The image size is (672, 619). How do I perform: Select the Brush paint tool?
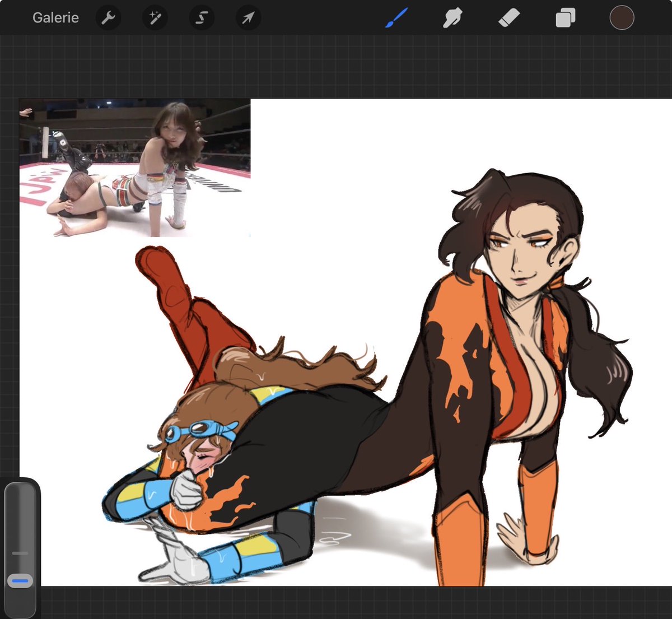pyautogui.click(x=397, y=18)
